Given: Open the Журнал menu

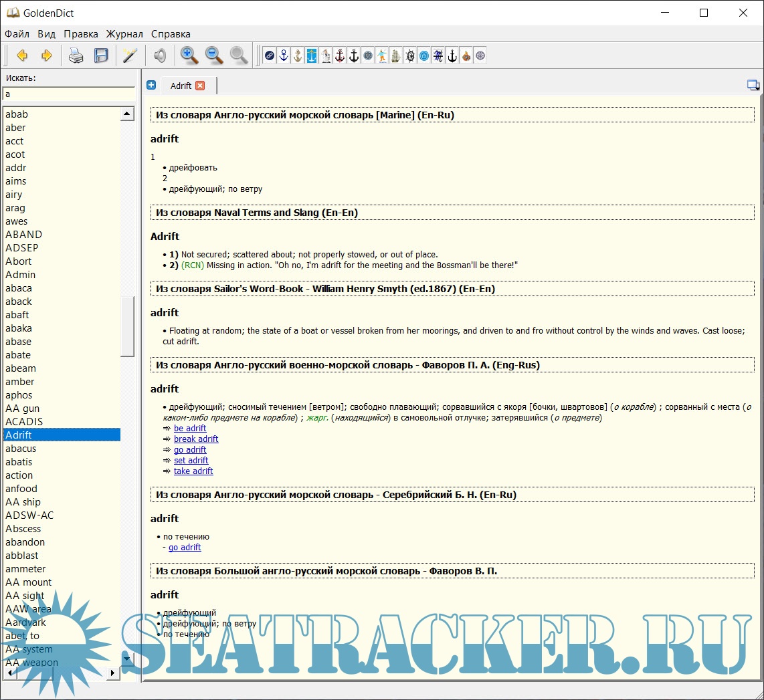Looking at the screenshot, I should coord(124,34).
